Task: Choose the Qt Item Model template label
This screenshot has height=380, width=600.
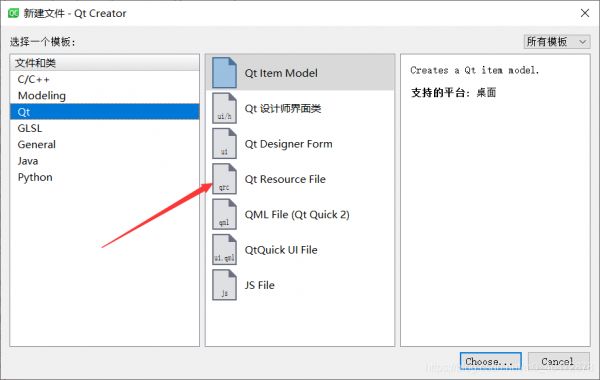Action: click(281, 73)
